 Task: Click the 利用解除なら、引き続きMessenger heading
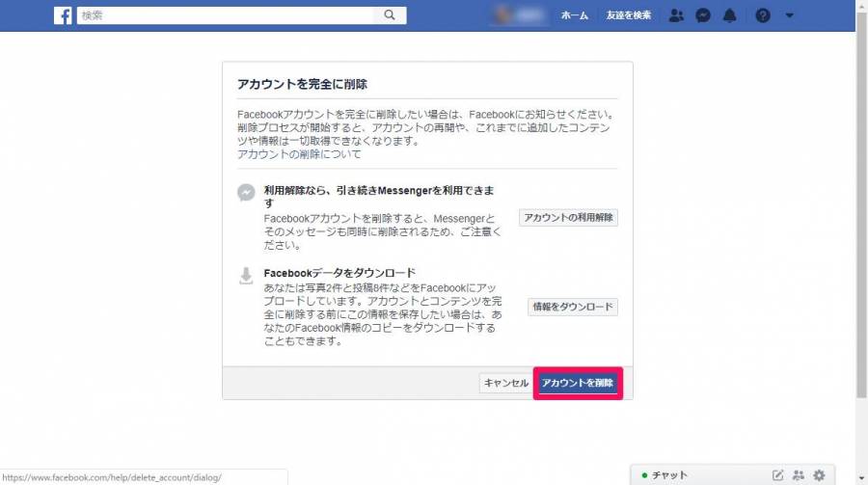pos(379,197)
